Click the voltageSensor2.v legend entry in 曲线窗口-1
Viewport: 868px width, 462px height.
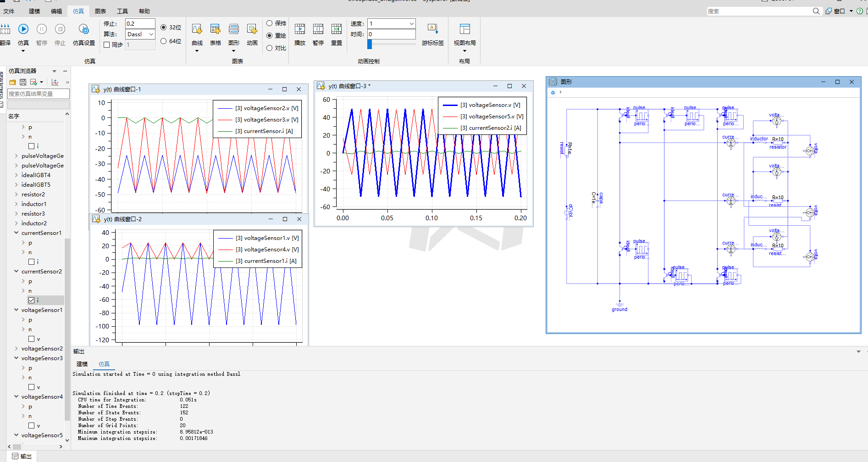click(258, 108)
